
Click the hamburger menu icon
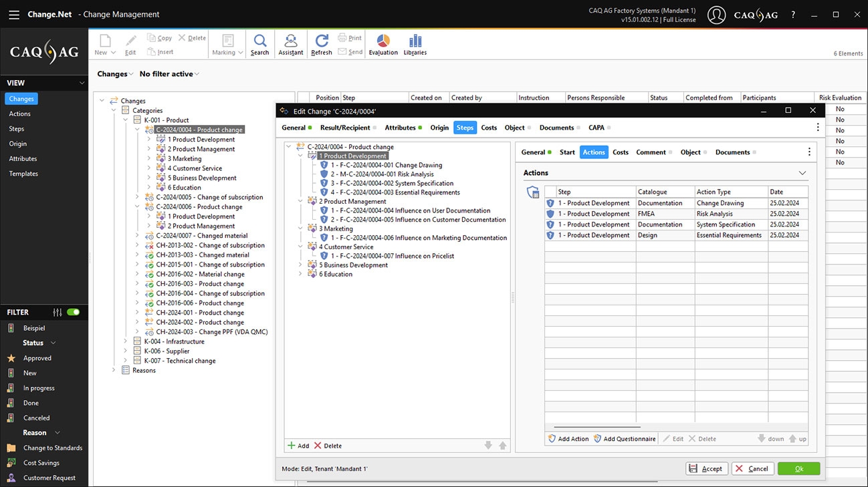tap(14, 14)
